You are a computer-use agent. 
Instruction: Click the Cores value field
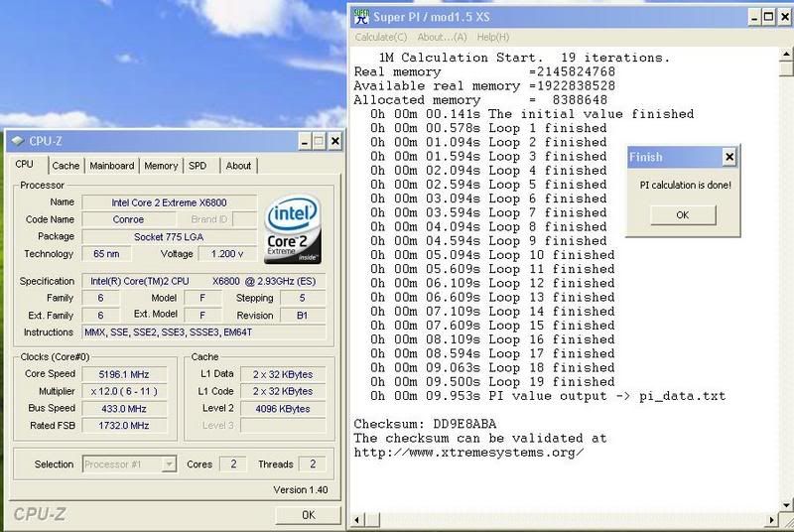coord(233,464)
